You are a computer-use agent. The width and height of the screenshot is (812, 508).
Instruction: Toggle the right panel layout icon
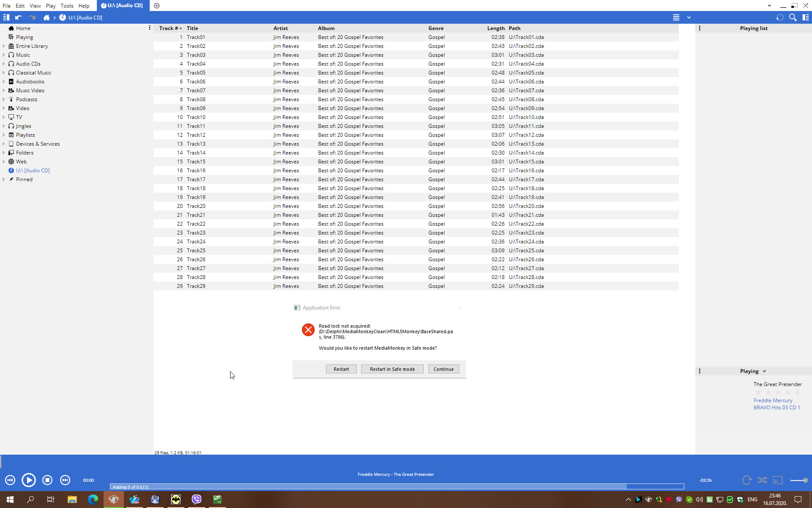click(806, 17)
